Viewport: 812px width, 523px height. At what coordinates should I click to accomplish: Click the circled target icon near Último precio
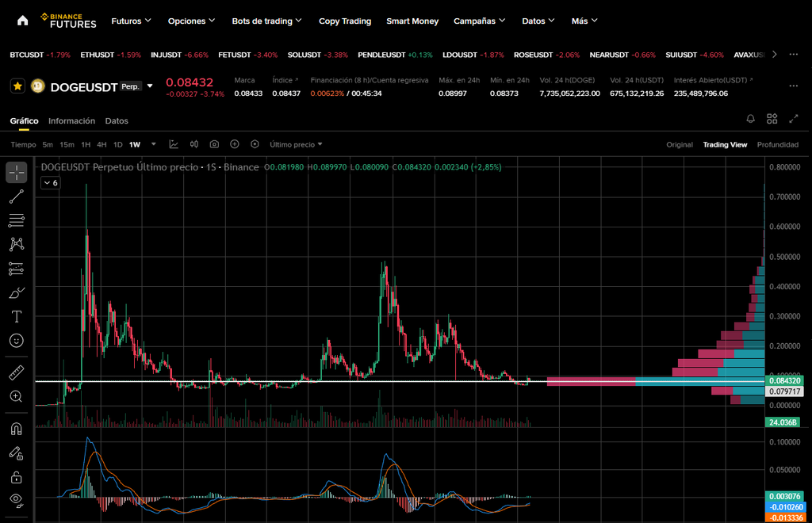(255, 144)
